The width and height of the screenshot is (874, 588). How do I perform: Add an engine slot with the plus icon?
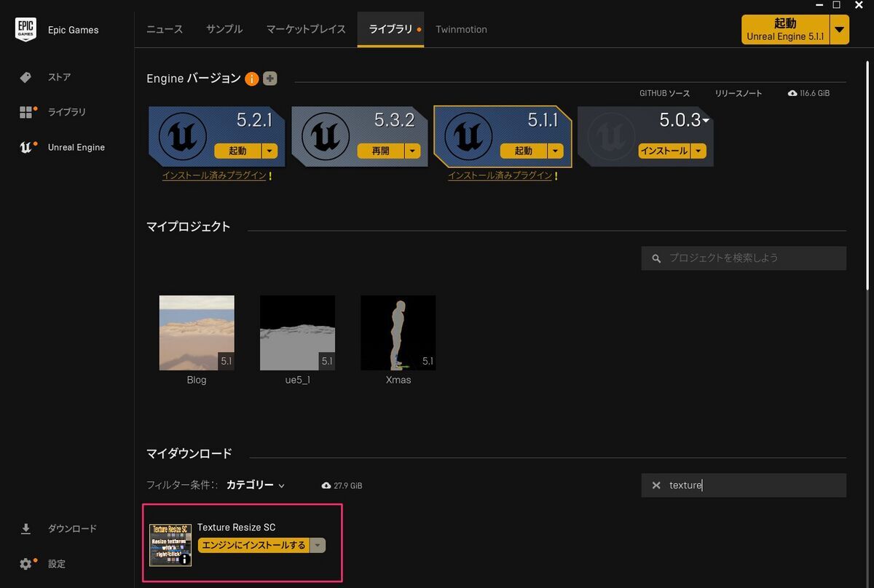(x=269, y=78)
